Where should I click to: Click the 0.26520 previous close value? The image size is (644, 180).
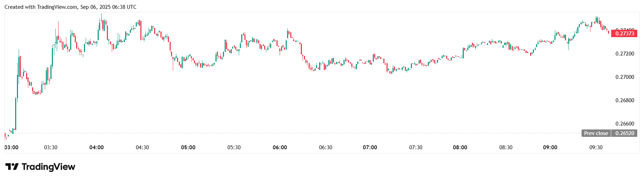pos(624,133)
